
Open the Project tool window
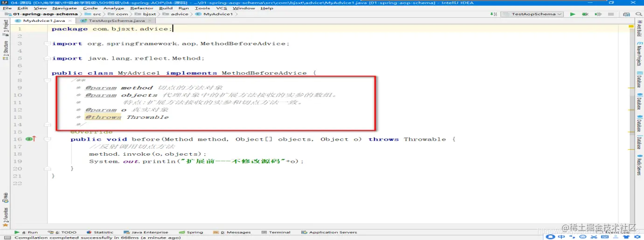click(x=6, y=28)
